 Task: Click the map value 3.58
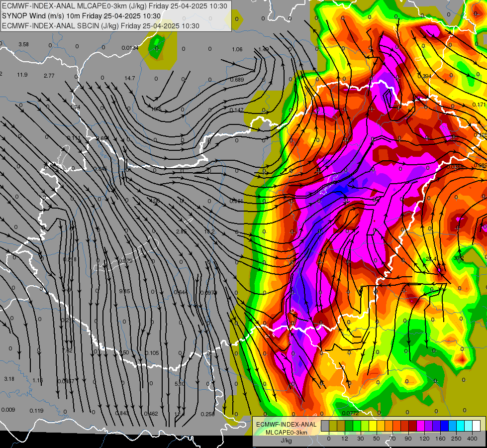coord(23,44)
